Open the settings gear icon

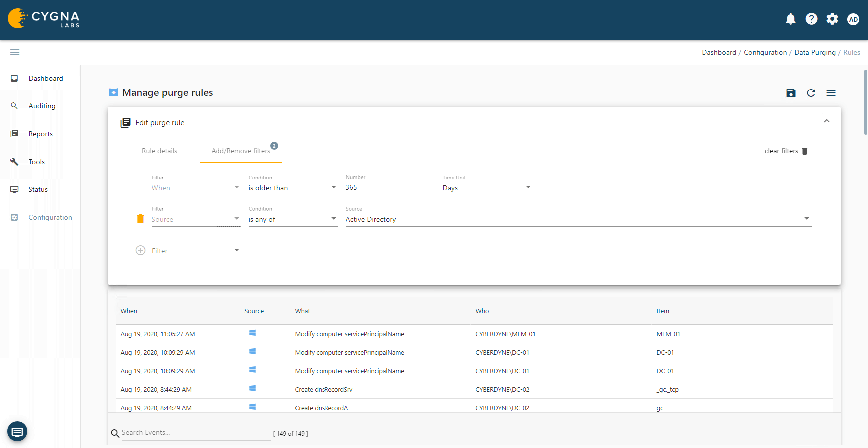pos(832,19)
